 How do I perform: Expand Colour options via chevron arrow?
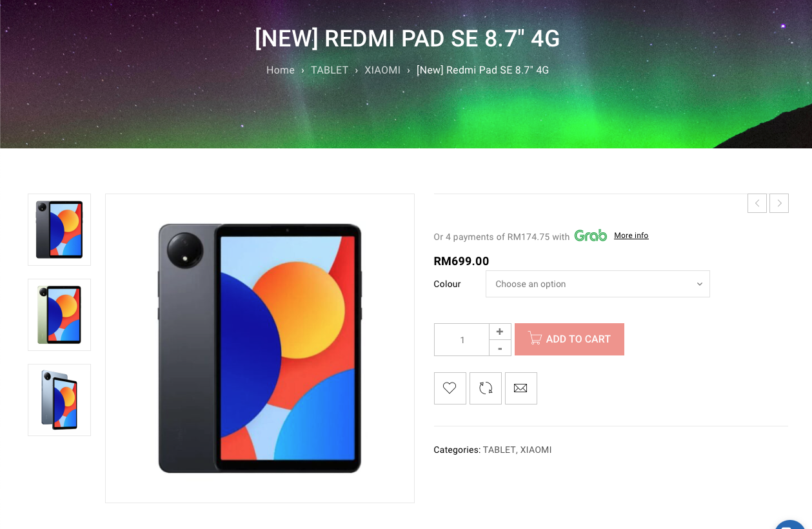pyautogui.click(x=700, y=284)
